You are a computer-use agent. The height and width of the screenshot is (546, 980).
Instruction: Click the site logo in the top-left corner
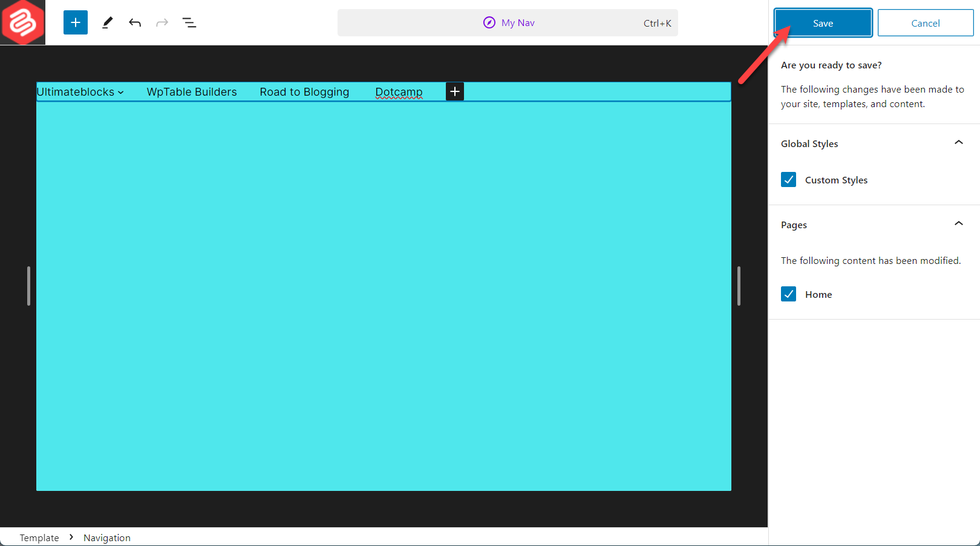coord(22,22)
